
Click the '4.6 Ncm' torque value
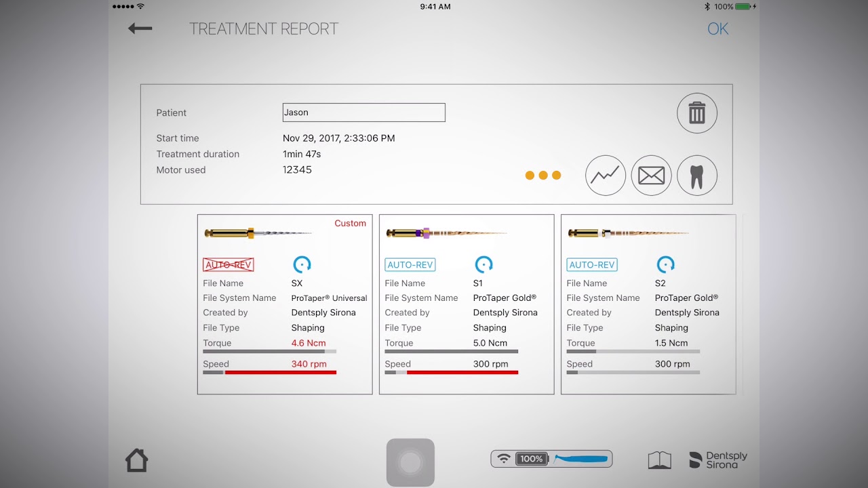click(309, 343)
